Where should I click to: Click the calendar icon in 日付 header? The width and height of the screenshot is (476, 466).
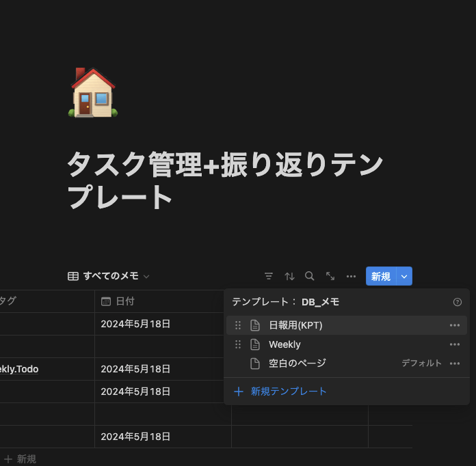pos(105,301)
